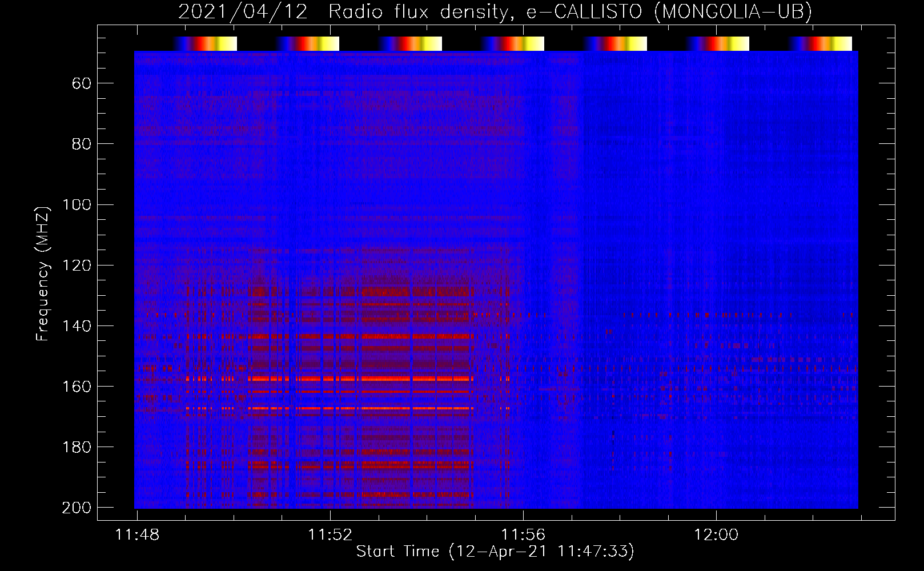Click the 11:52 time tick label

(x=330, y=535)
